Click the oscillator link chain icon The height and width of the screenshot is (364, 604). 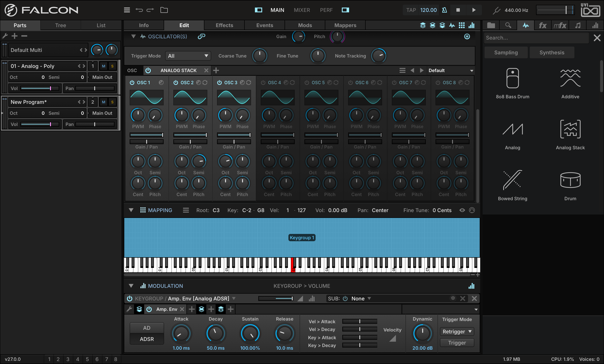coord(201,36)
